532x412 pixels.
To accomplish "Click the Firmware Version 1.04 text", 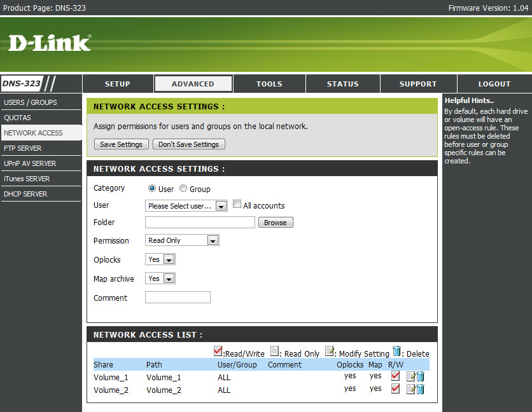I will [488, 8].
